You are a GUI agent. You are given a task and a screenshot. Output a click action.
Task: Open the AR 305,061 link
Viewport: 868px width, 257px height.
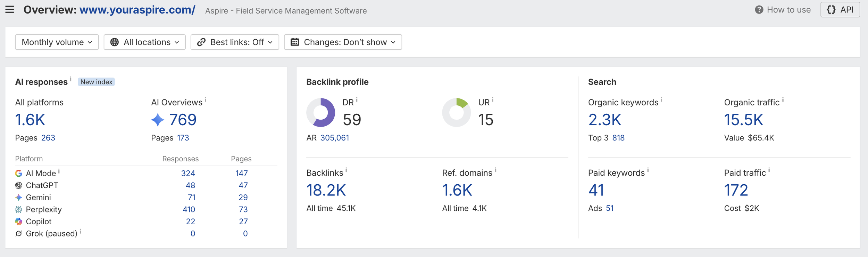point(335,138)
